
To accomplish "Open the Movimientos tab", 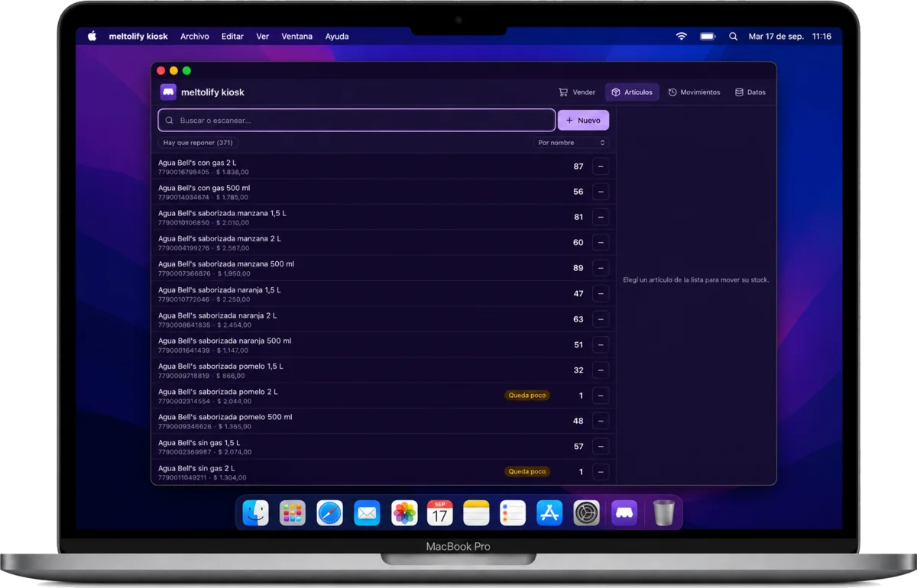I will coord(694,92).
